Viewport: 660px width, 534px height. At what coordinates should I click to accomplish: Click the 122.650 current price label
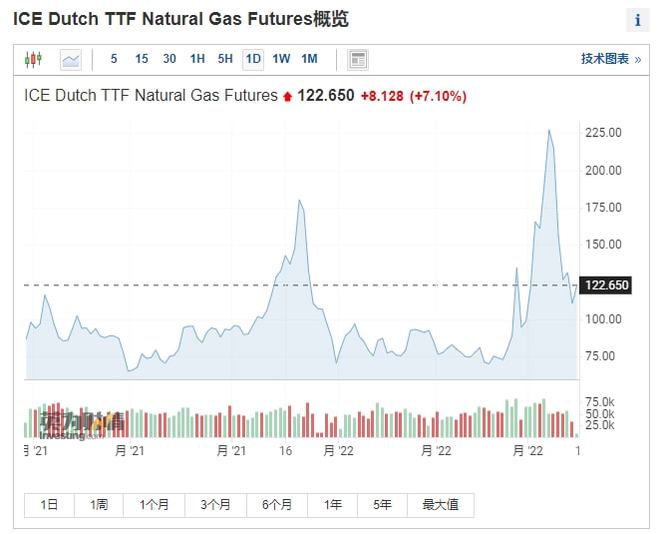click(x=606, y=285)
